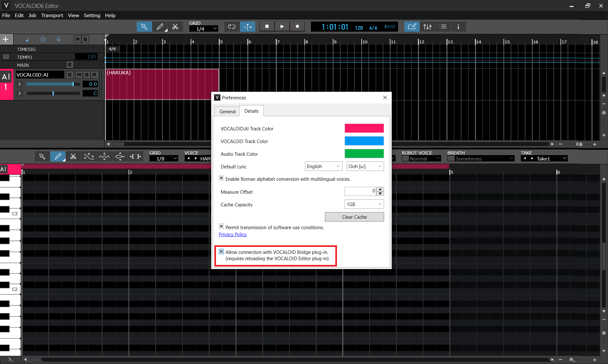
Task: Open the Setting menu
Action: (92, 15)
